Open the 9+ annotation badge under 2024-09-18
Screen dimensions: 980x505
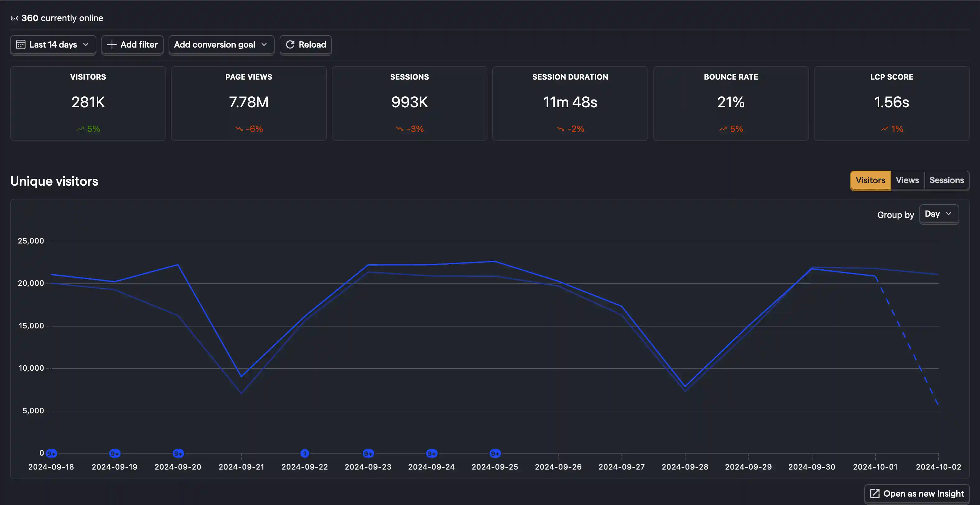click(51, 453)
